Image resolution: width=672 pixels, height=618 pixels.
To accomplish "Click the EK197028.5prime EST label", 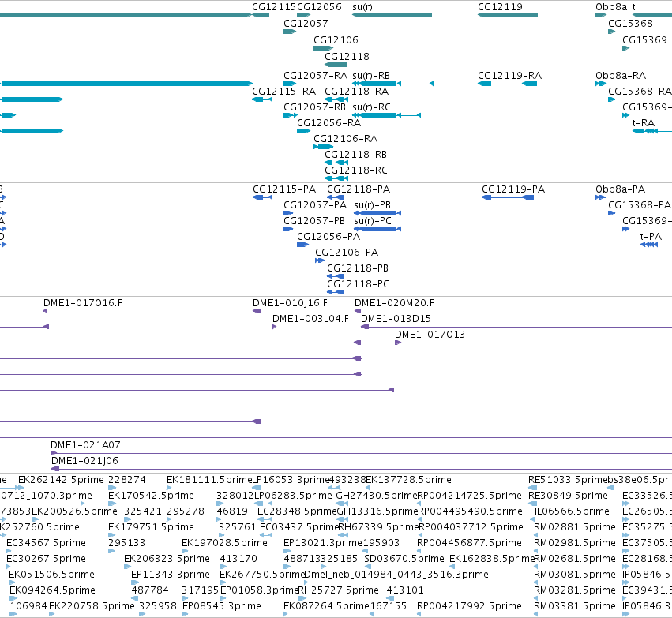I will pyautogui.click(x=224, y=542).
